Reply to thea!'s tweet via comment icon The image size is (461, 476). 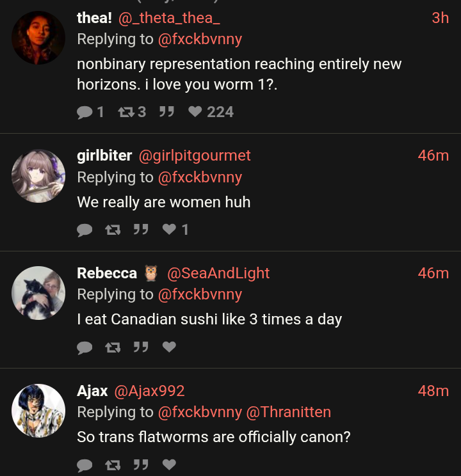coord(85,112)
